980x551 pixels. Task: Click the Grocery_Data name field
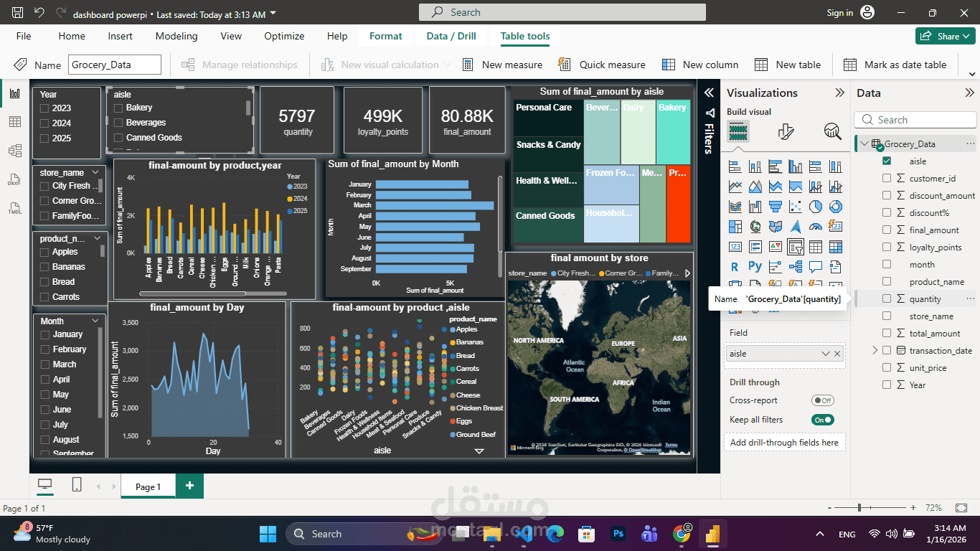[x=115, y=64]
